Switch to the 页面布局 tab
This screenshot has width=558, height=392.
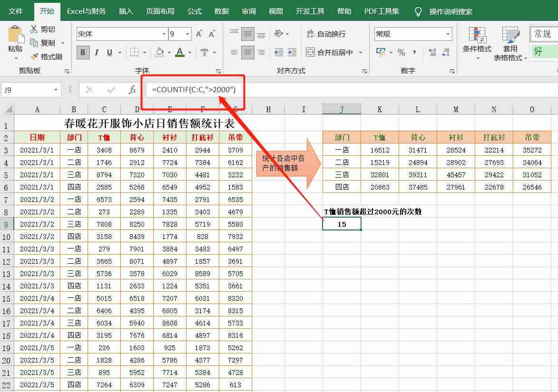click(x=160, y=11)
